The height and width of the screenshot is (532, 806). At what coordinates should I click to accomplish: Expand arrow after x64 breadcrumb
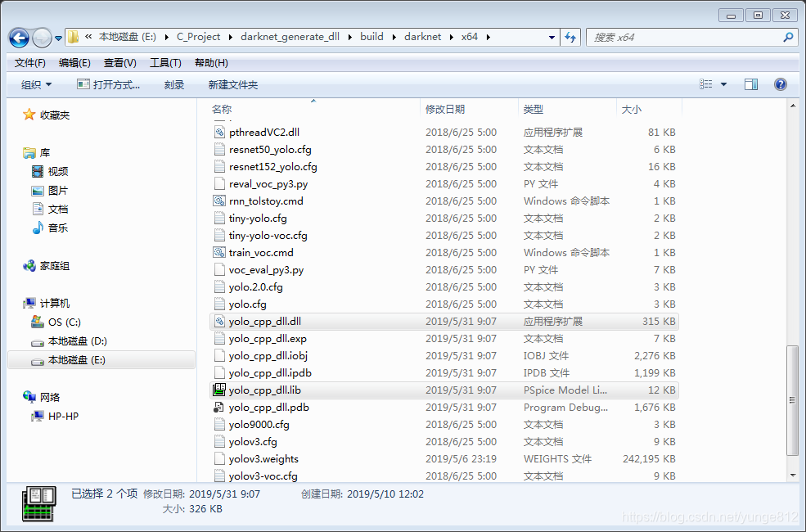coord(488,37)
